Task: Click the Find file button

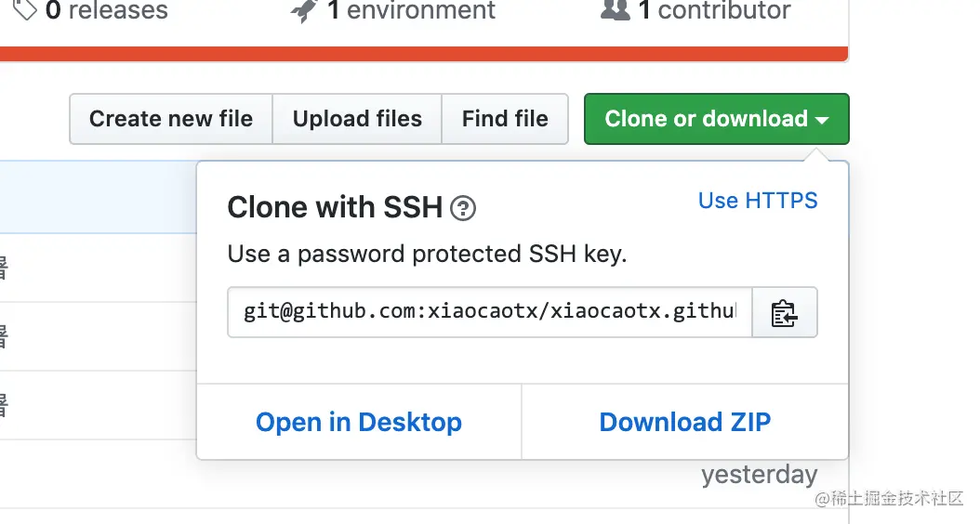Action: click(505, 119)
